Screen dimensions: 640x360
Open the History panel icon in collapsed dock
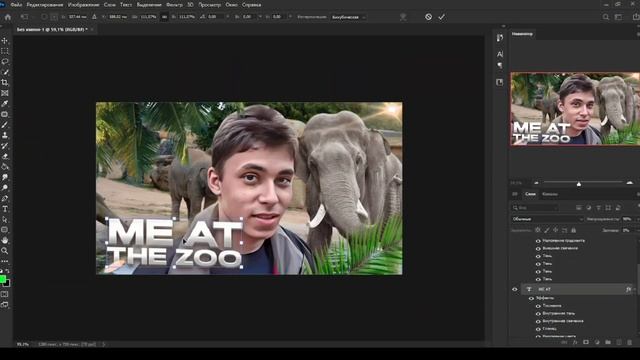pyautogui.click(x=500, y=38)
